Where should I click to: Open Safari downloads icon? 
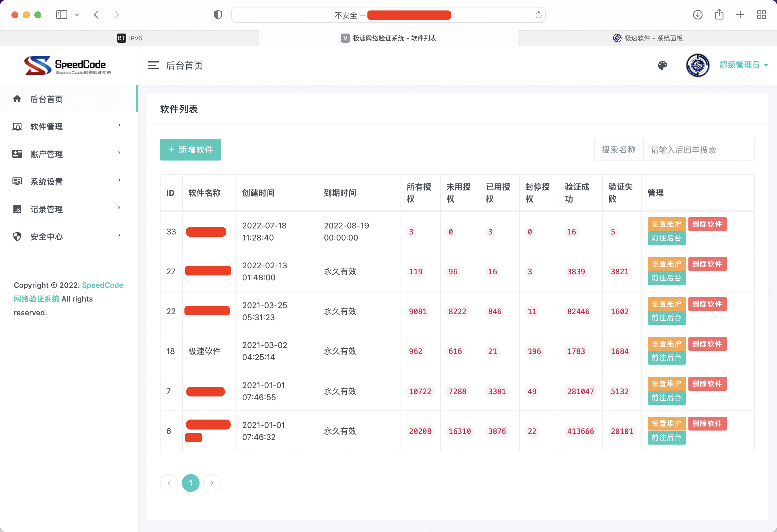697,15
